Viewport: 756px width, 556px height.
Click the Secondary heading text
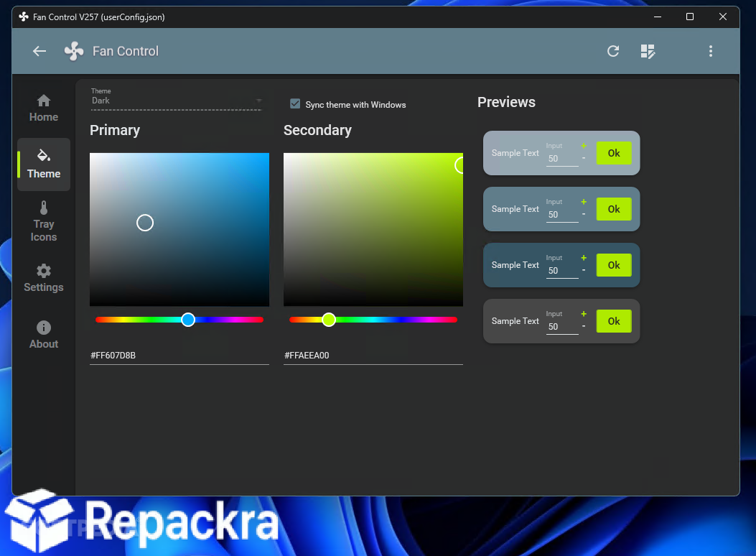tap(317, 130)
